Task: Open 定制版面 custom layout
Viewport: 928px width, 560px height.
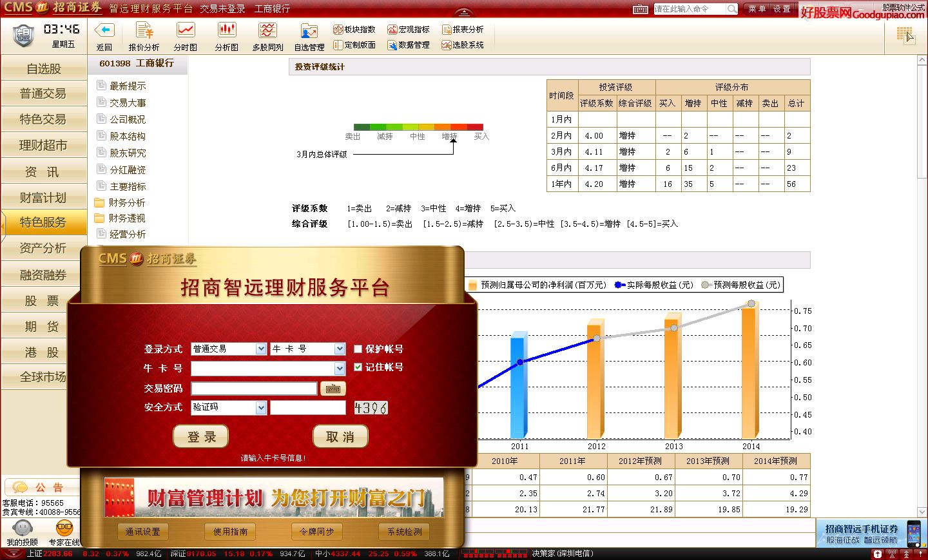Action: 354,45
